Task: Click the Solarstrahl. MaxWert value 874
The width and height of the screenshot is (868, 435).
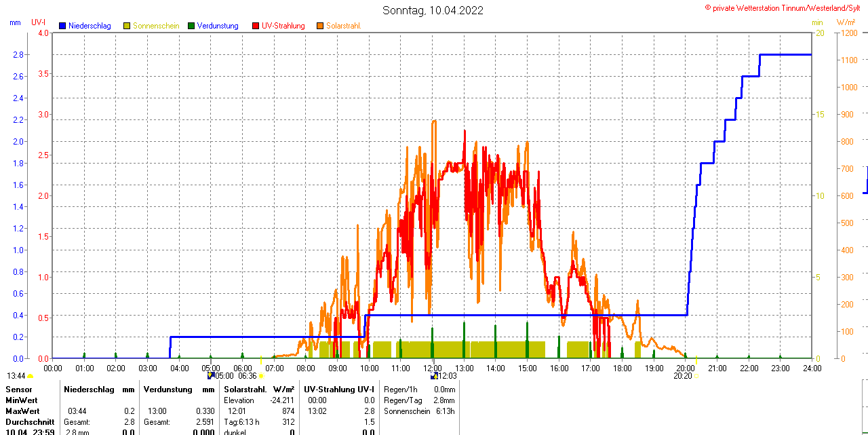Action: 288,411
